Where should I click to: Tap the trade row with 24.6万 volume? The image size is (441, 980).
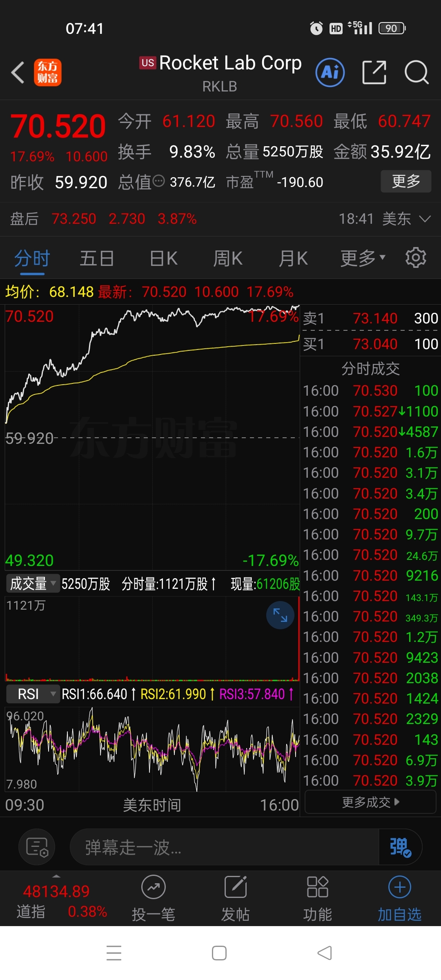pos(370,555)
